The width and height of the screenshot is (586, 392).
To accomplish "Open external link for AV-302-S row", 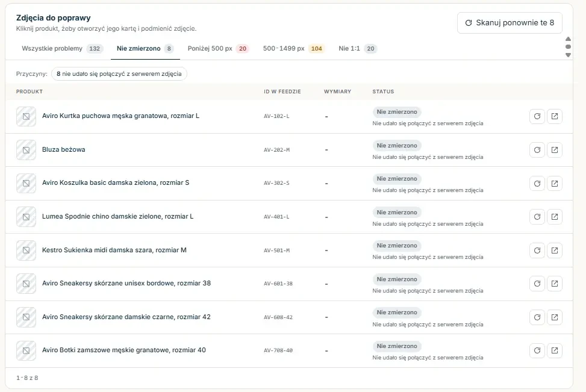I will coord(555,184).
